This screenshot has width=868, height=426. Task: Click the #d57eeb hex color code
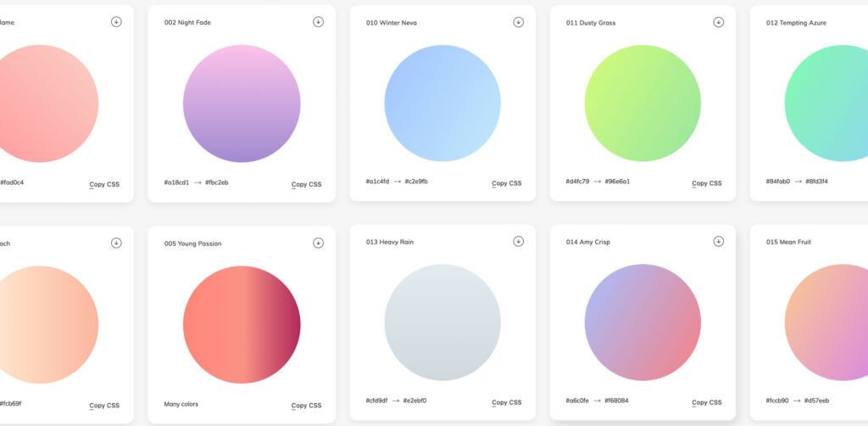[x=817, y=401]
